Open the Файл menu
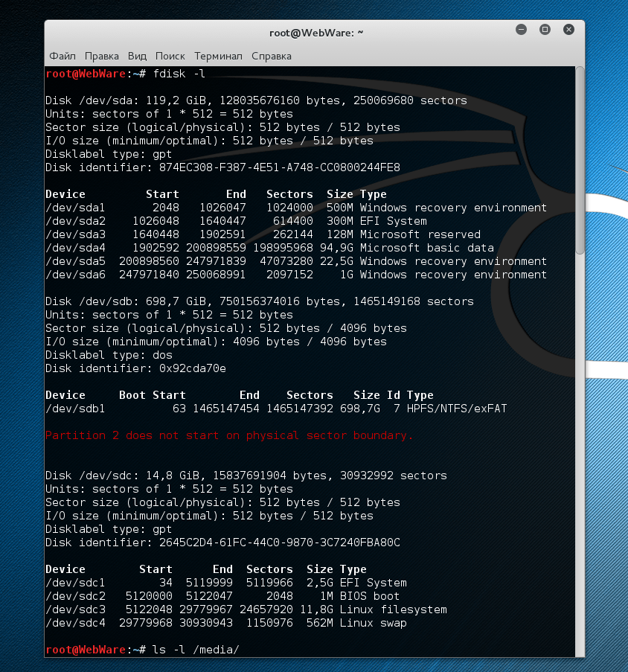628x672 pixels. pyautogui.click(x=62, y=56)
